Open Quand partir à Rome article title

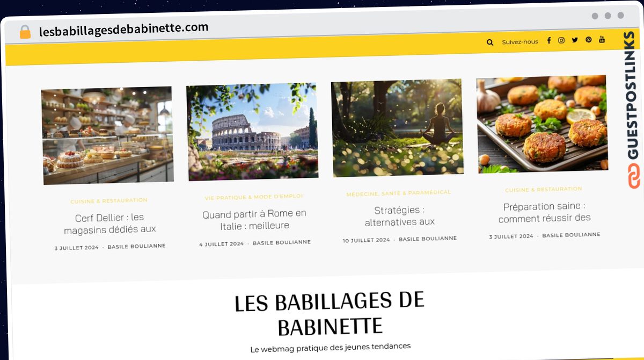[254, 220]
